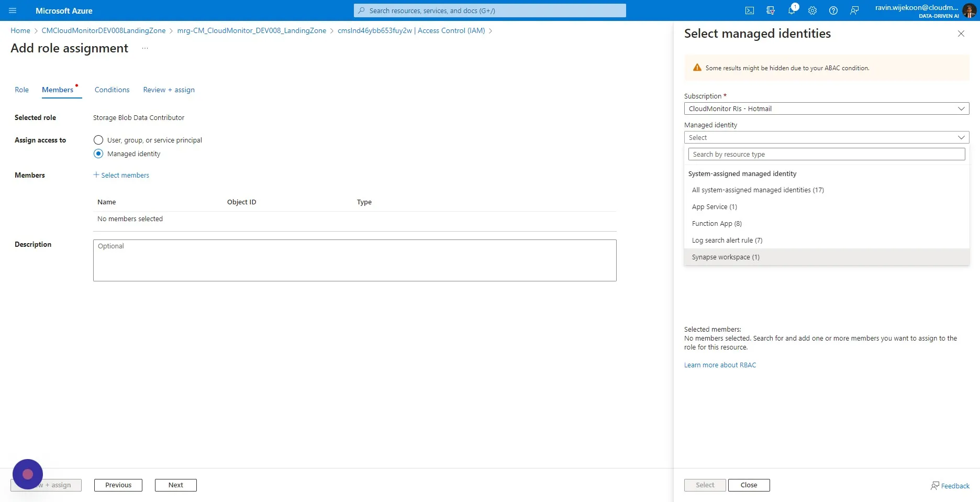Image resolution: width=980 pixels, height=502 pixels.
Task: Click the Name column header
Action: point(107,202)
